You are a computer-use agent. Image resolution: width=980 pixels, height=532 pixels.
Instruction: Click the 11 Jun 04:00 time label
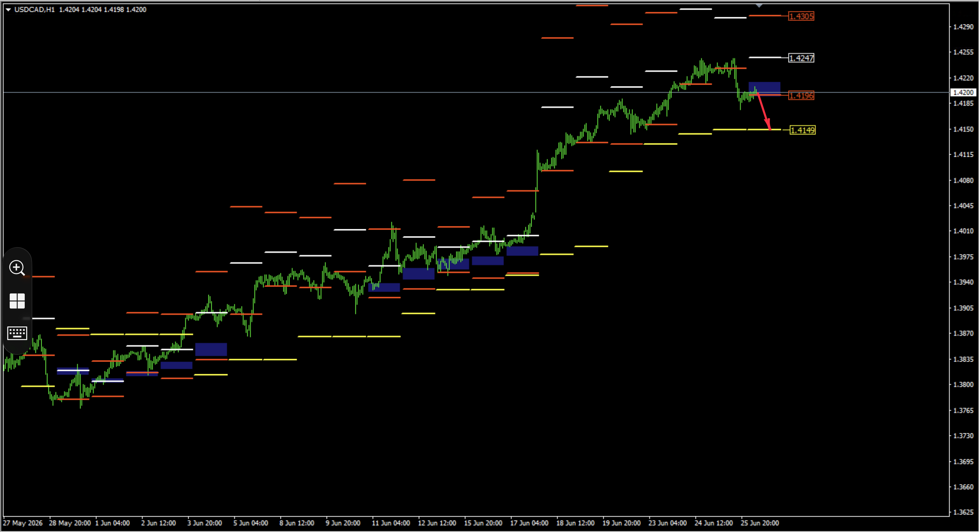[x=391, y=523]
